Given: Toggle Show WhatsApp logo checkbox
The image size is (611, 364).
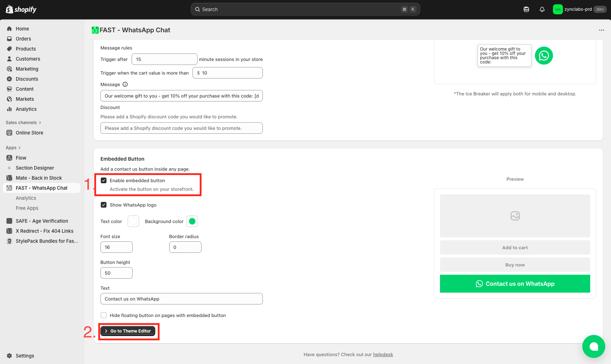Looking at the screenshot, I should click(104, 205).
